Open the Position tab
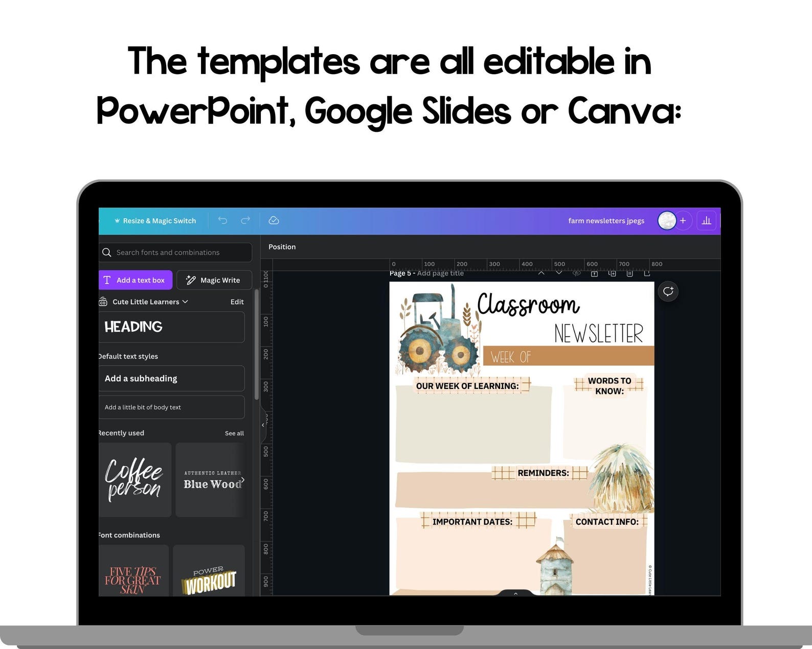This screenshot has height=649, width=812. coord(282,247)
